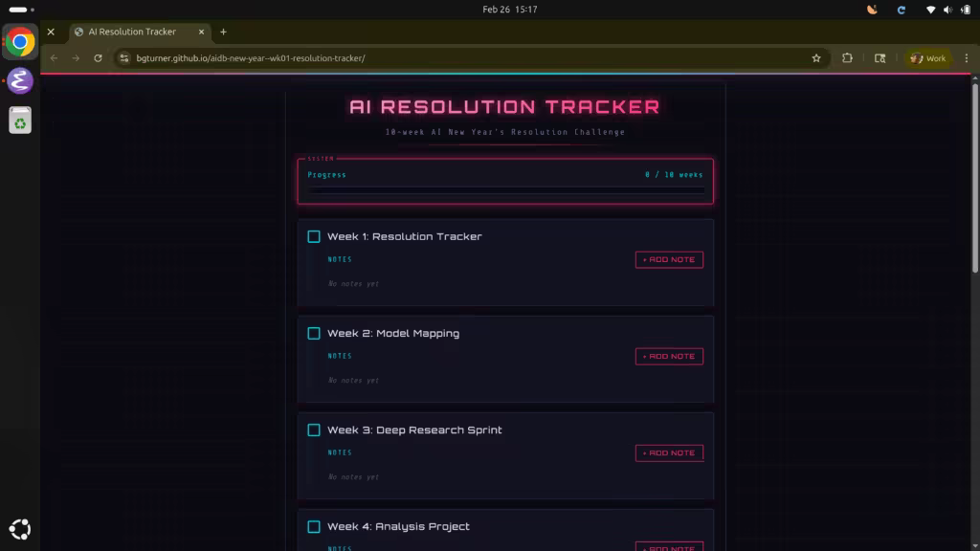This screenshot has height=551, width=980.
Task: Check off Week 1: Resolution Tracker
Action: click(314, 237)
